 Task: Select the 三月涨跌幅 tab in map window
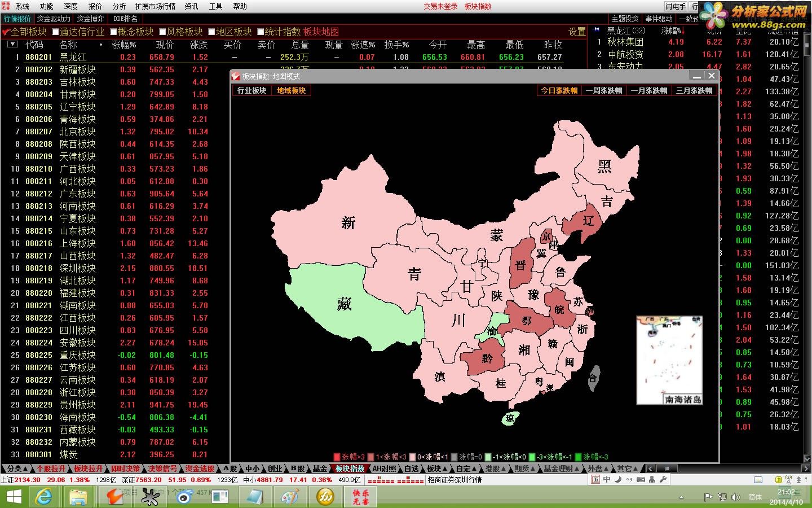pyautogui.click(x=694, y=90)
